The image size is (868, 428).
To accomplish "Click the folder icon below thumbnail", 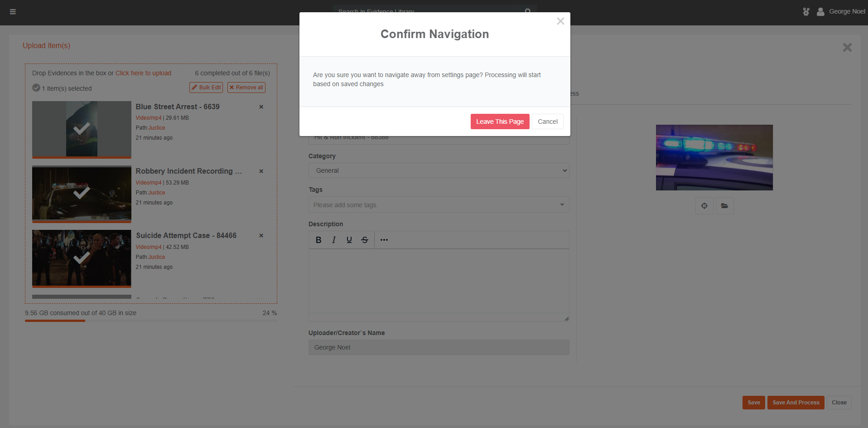I will (724, 206).
